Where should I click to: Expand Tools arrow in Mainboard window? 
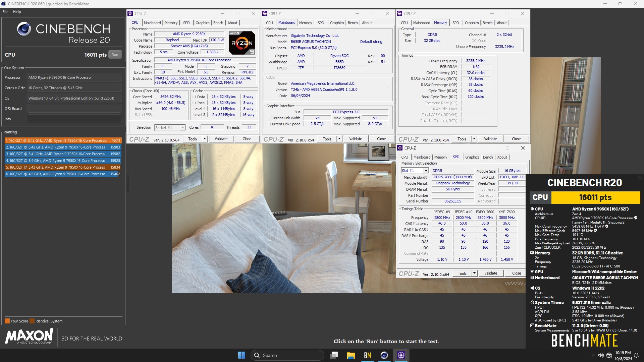click(339, 139)
